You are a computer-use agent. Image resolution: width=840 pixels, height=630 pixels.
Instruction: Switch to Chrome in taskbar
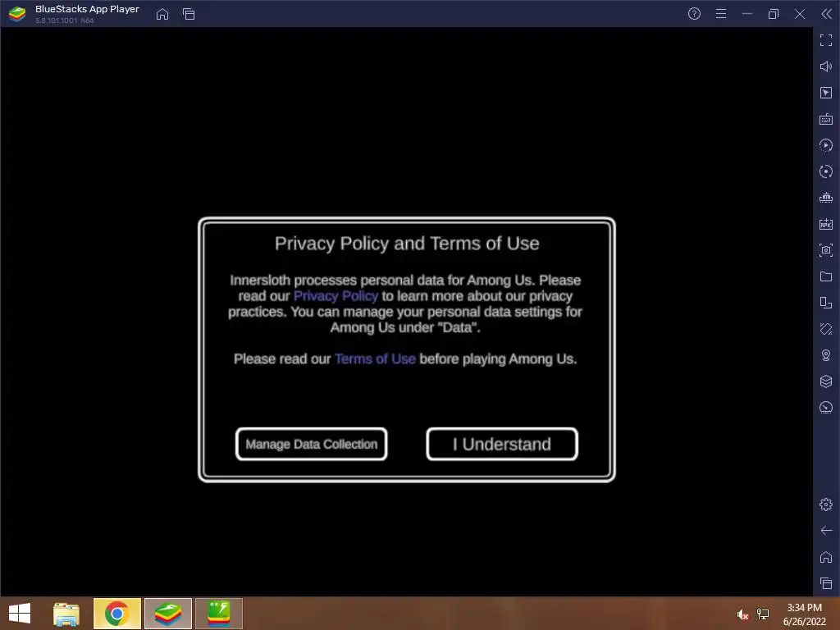117,614
